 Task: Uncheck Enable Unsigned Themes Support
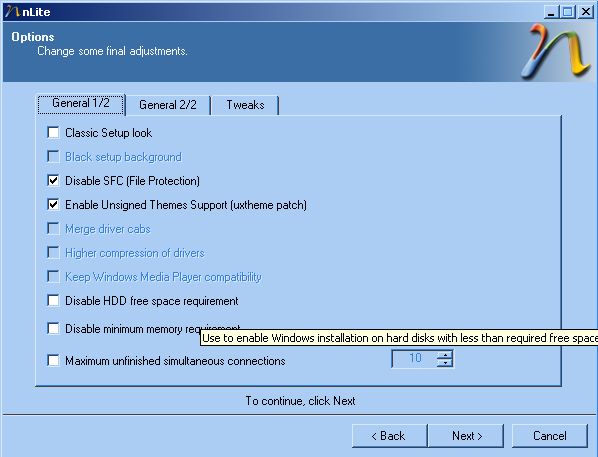[53, 204]
